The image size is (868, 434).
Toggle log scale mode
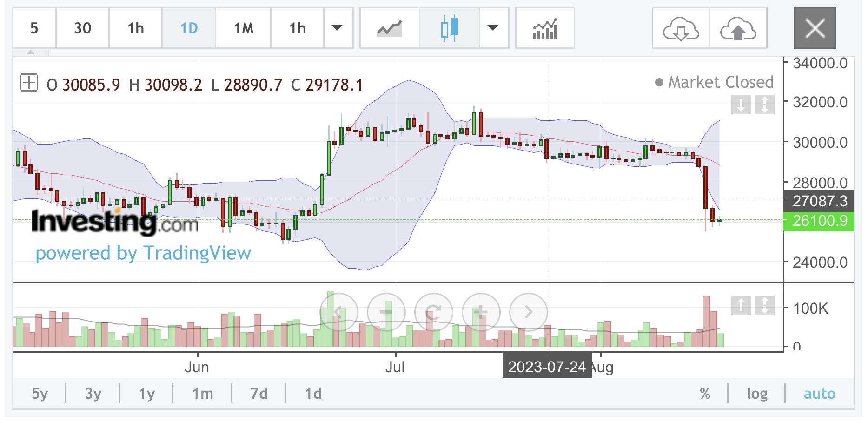(757, 394)
